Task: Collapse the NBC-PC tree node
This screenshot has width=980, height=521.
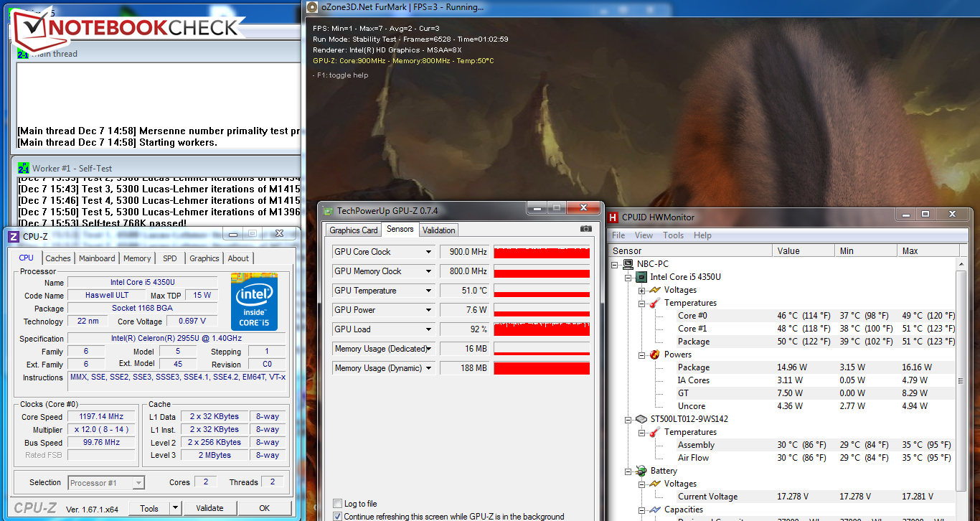Action: (616, 264)
